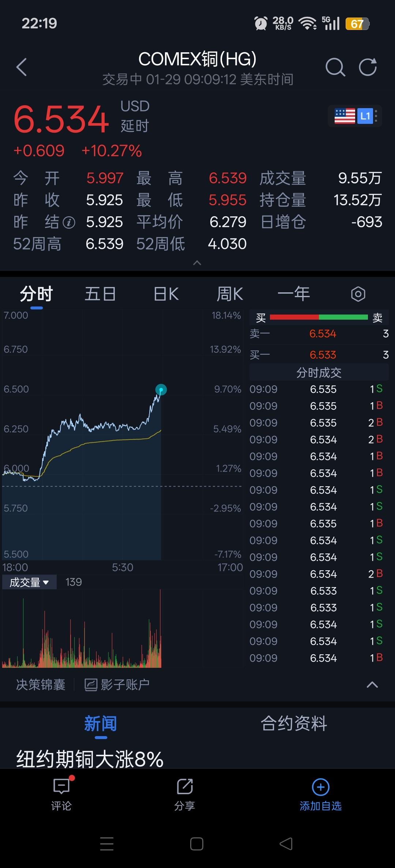Tap the battery 67 indicator

coord(357,24)
